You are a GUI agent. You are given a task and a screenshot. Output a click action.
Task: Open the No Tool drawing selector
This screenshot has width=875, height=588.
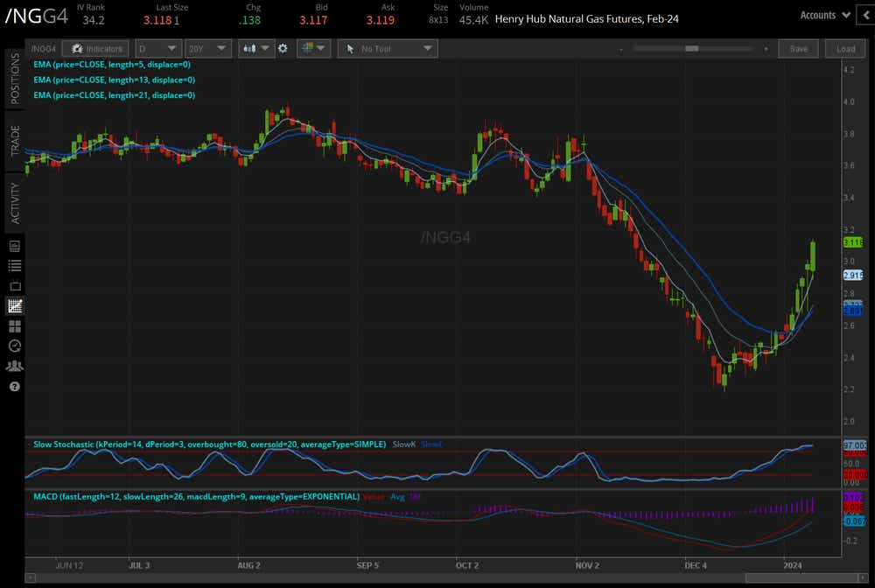pyautogui.click(x=386, y=49)
